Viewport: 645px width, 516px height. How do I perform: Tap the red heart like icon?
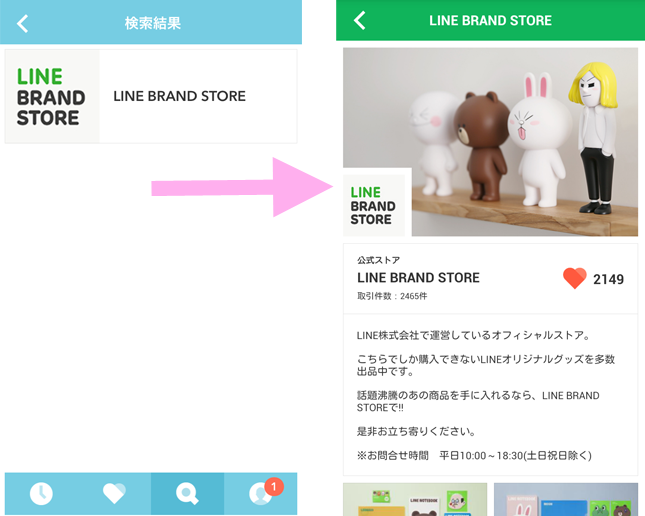pyautogui.click(x=575, y=278)
